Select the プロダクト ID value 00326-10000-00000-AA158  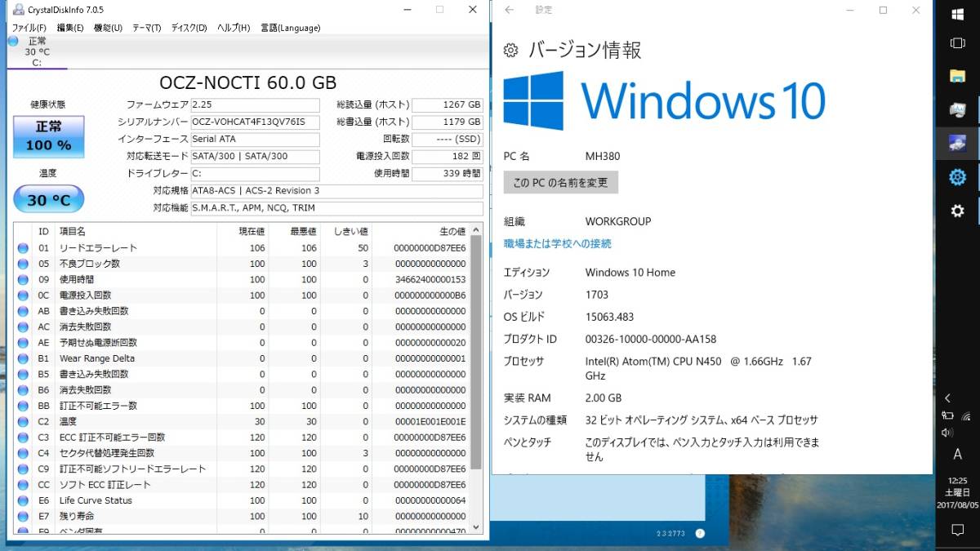coord(651,339)
